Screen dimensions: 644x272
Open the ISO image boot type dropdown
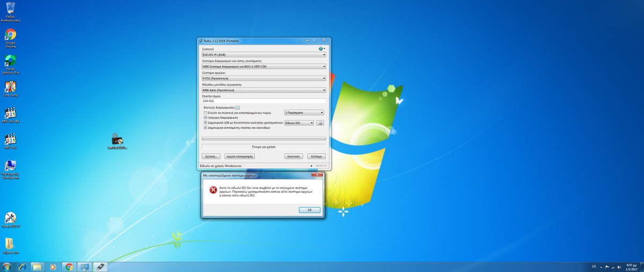[299, 123]
